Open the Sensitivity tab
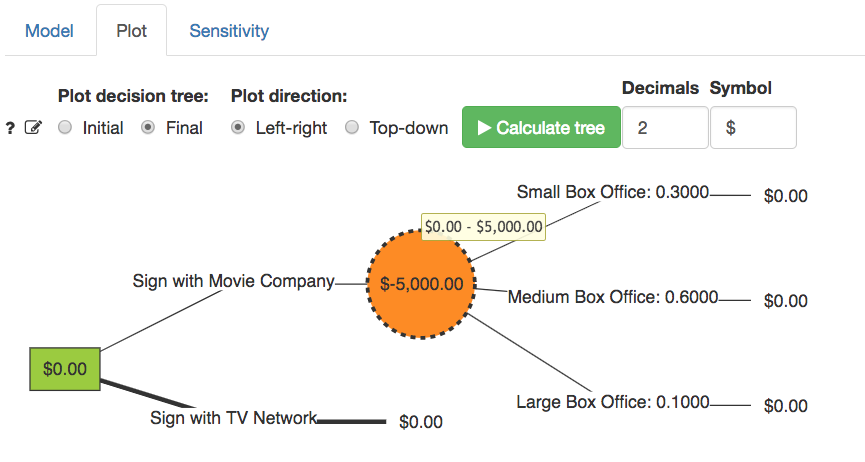The height and width of the screenshot is (462, 865). pyautogui.click(x=229, y=31)
